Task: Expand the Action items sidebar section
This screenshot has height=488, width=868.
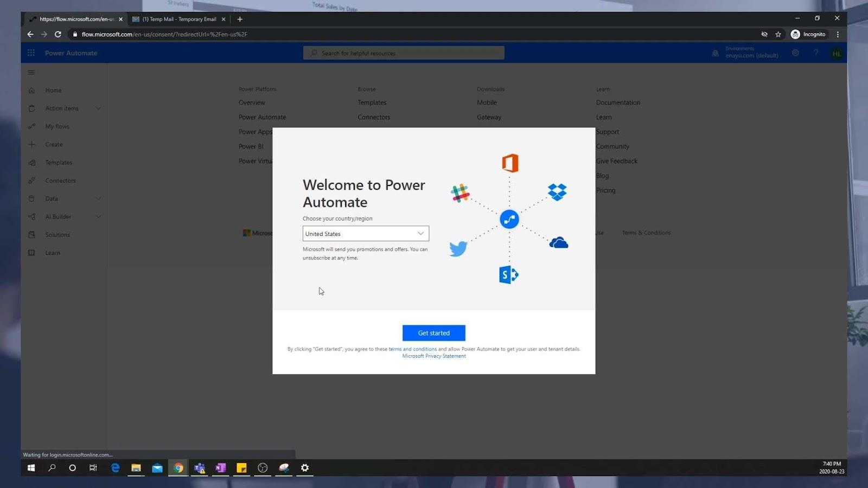Action: pyautogui.click(x=98, y=108)
